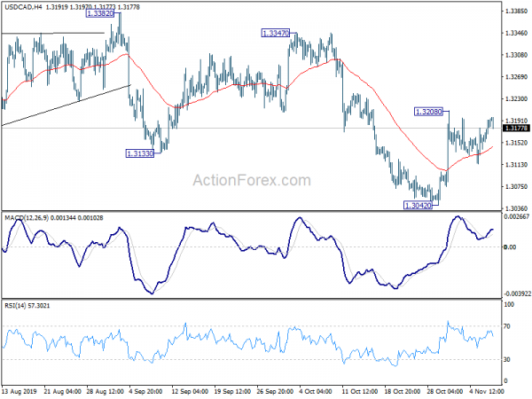Viewport: 532px width, 399px height.
Task: Click the 1.30360 price axis value
Action: coord(516,208)
